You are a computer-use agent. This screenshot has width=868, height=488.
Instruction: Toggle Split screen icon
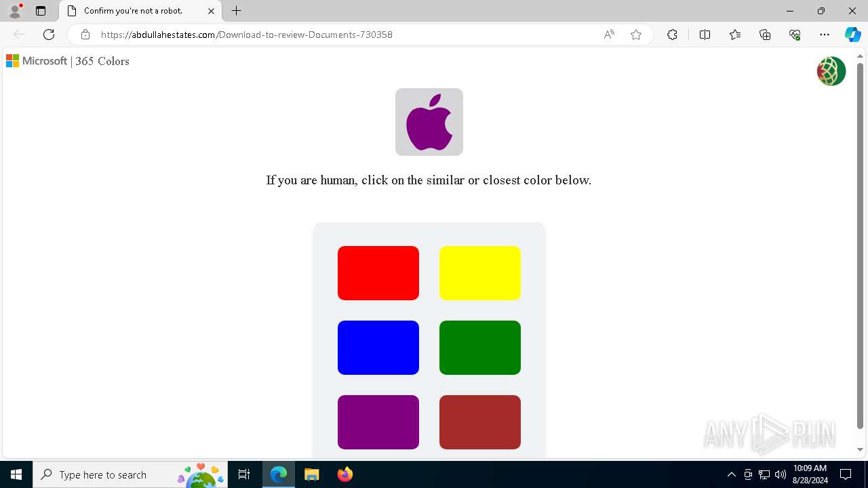coord(705,35)
